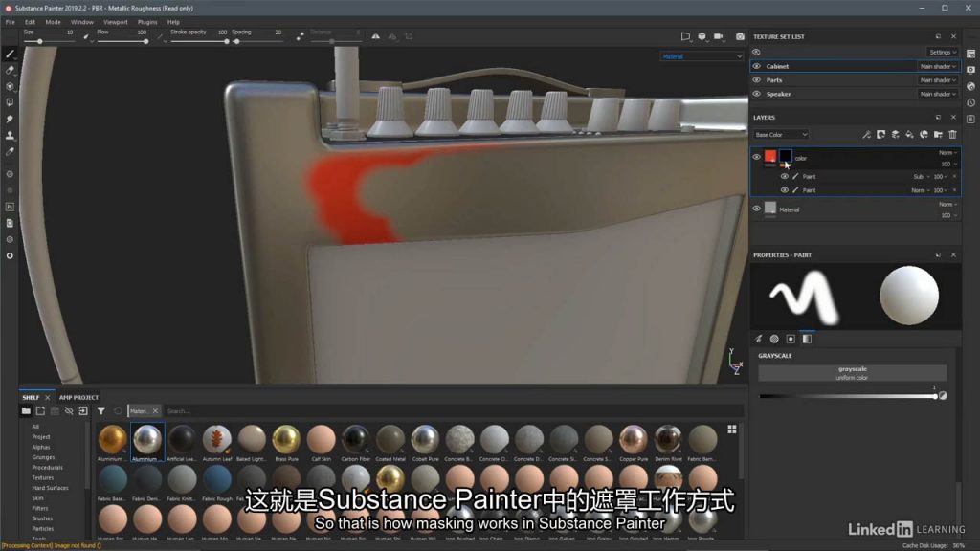
Task: Add a new fill layer
Action: (909, 134)
